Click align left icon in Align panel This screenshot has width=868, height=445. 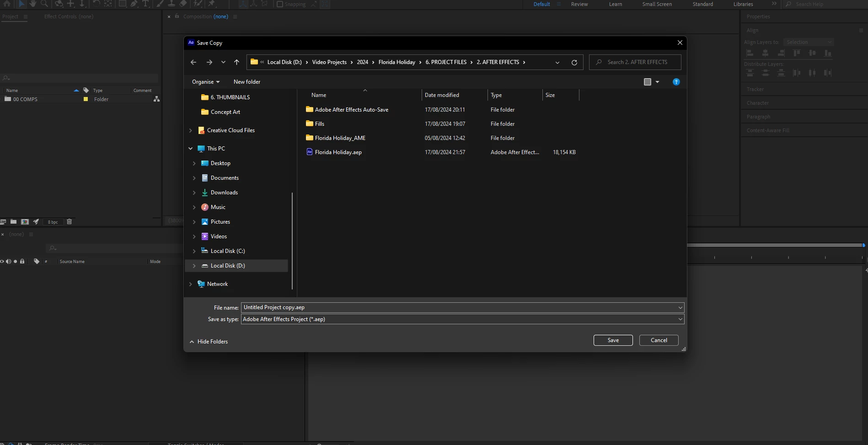pyautogui.click(x=750, y=53)
